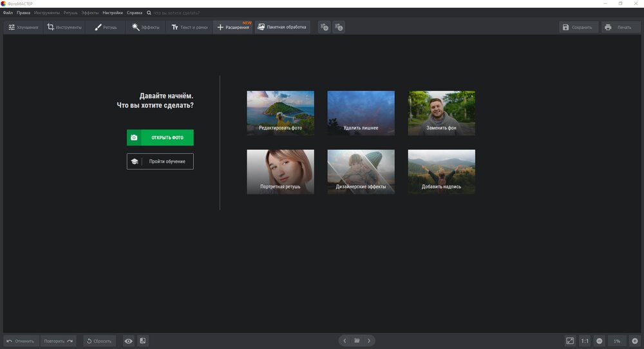The width and height of the screenshot is (644, 349).
Task: Go to previous photo with left arrow
Action: tap(345, 341)
